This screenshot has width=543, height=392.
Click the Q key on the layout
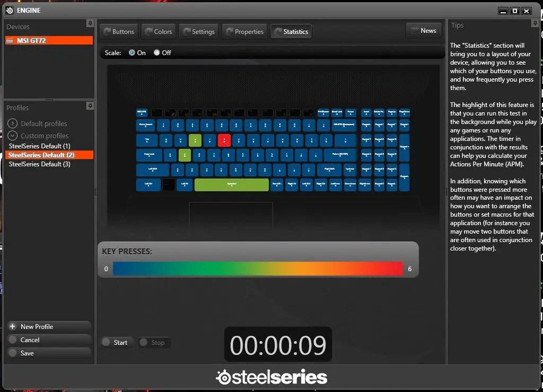[x=166, y=140]
